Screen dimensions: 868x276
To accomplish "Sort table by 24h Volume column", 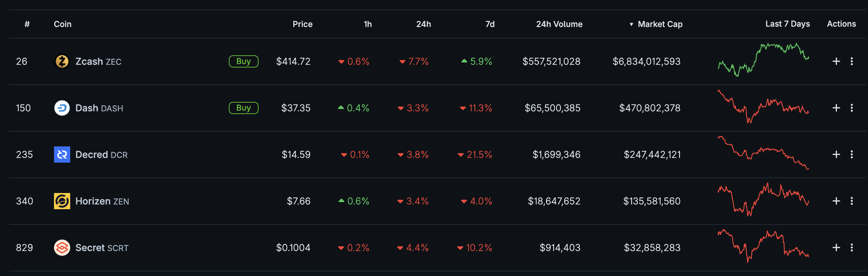I will tap(559, 24).
